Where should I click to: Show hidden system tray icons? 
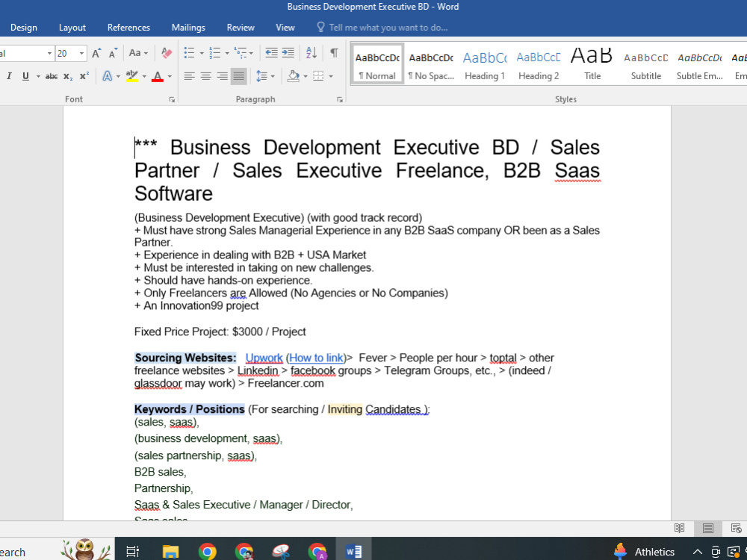[698, 552]
